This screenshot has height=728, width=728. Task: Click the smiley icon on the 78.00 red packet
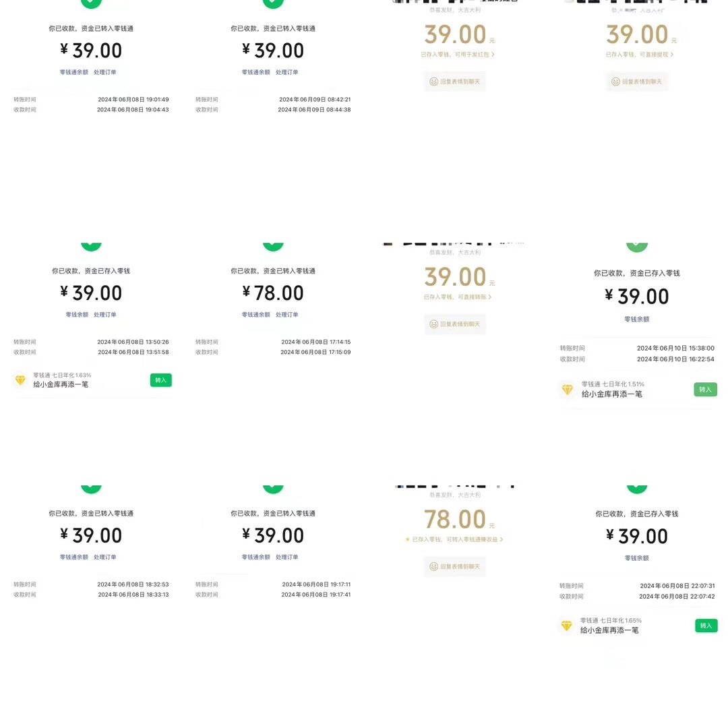click(433, 566)
